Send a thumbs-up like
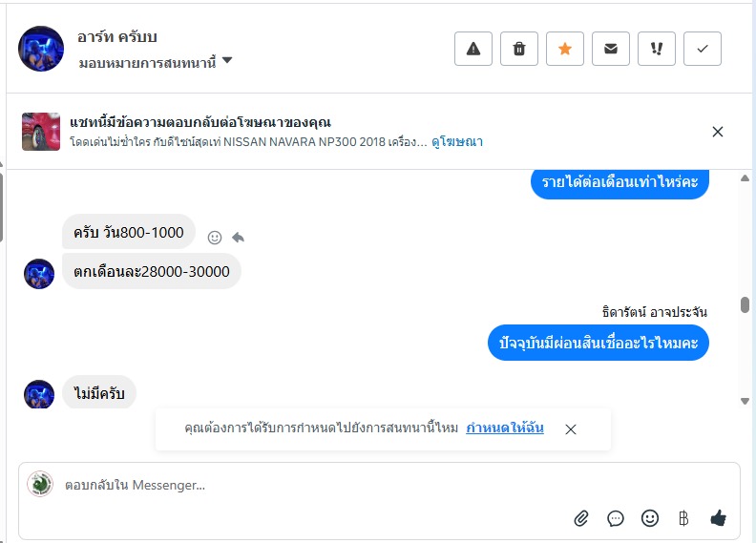The width and height of the screenshot is (756, 543). (719, 518)
